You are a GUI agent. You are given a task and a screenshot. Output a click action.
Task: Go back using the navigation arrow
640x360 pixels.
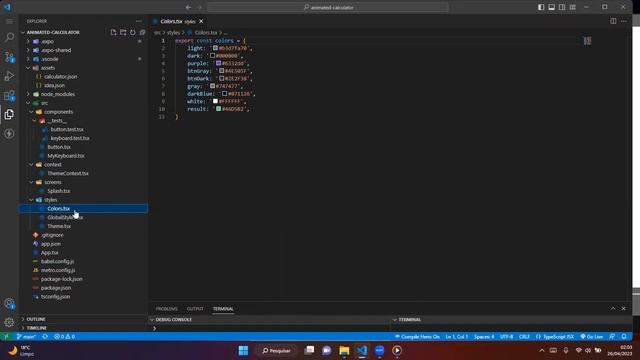point(188,7)
